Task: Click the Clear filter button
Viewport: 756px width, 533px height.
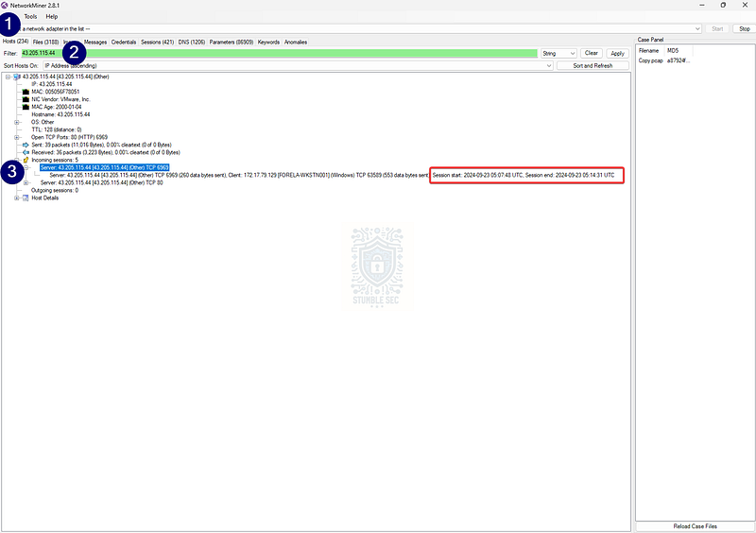Action: point(592,53)
